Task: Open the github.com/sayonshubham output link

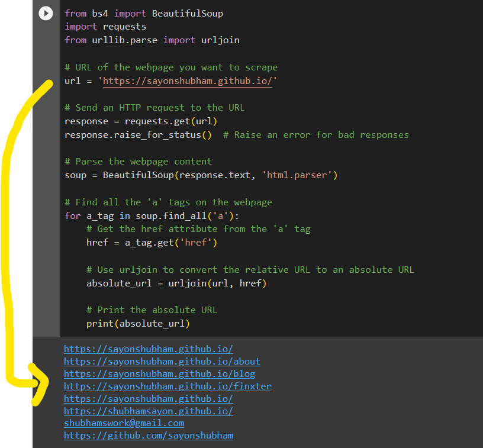Action: [149, 436]
